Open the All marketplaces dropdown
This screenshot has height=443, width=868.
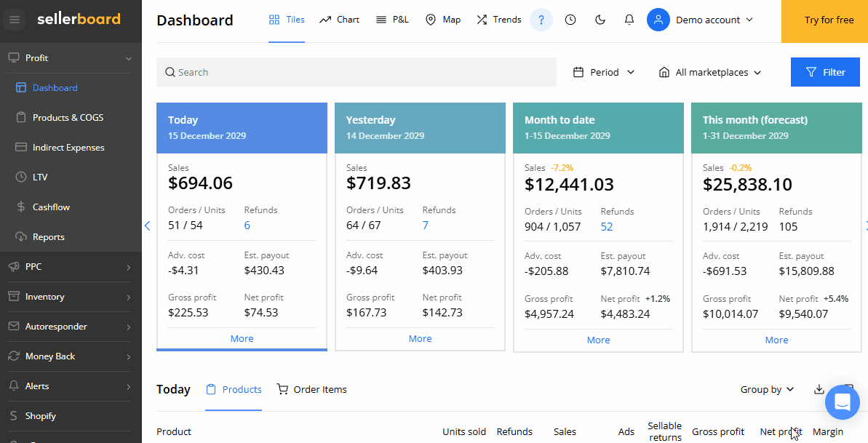710,73
